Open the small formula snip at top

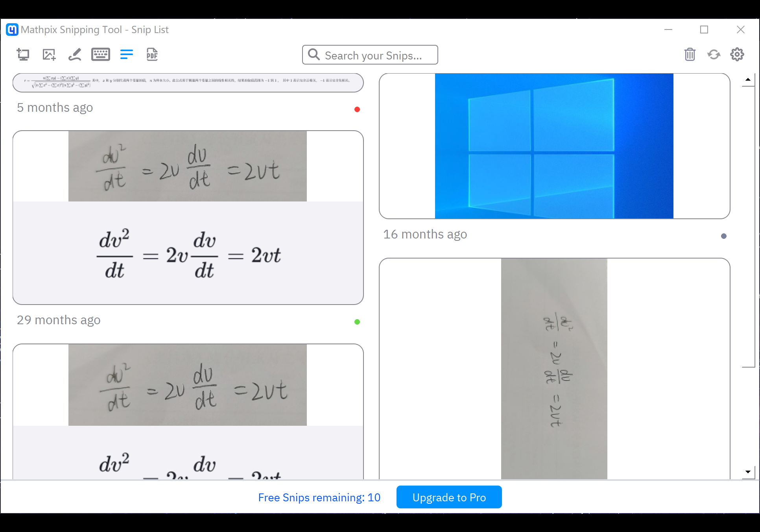coord(188,83)
